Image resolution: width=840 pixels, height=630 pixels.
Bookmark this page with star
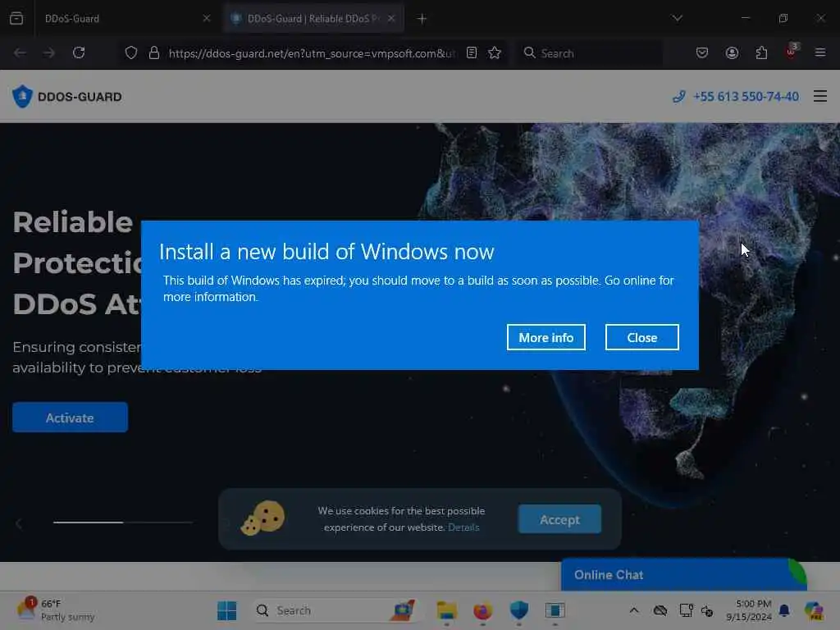tap(495, 52)
